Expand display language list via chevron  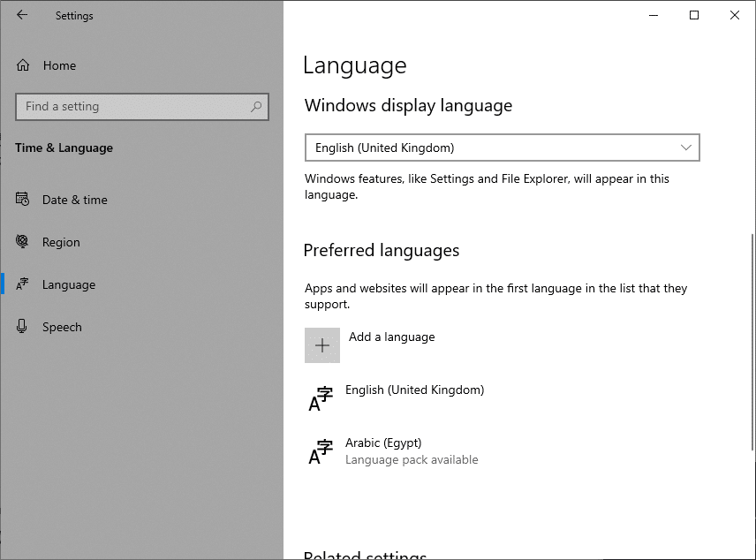(686, 148)
